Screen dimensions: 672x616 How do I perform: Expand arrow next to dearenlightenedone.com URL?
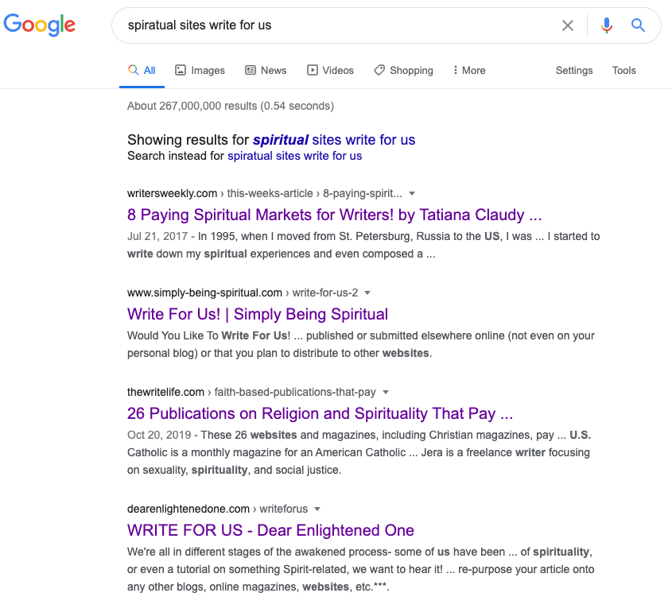[317, 509]
